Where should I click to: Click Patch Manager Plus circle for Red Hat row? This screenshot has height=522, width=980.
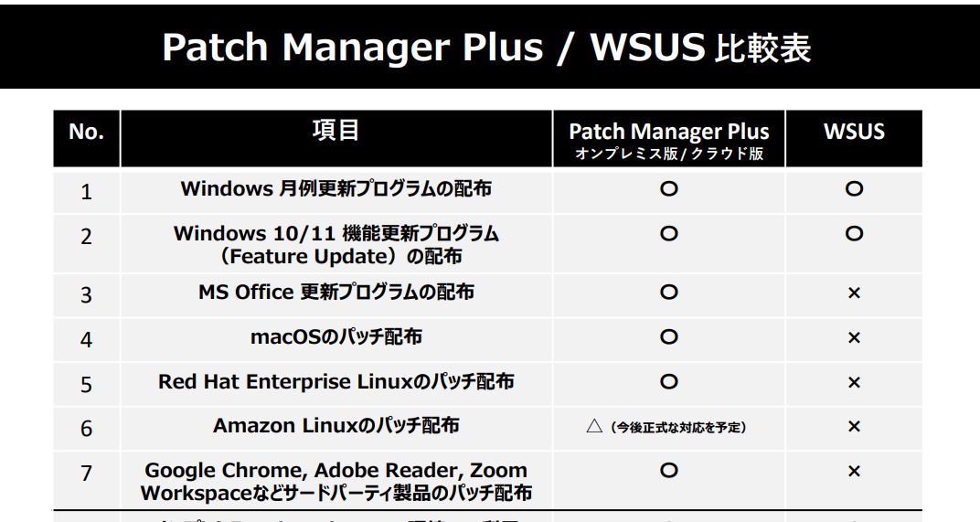(x=668, y=381)
